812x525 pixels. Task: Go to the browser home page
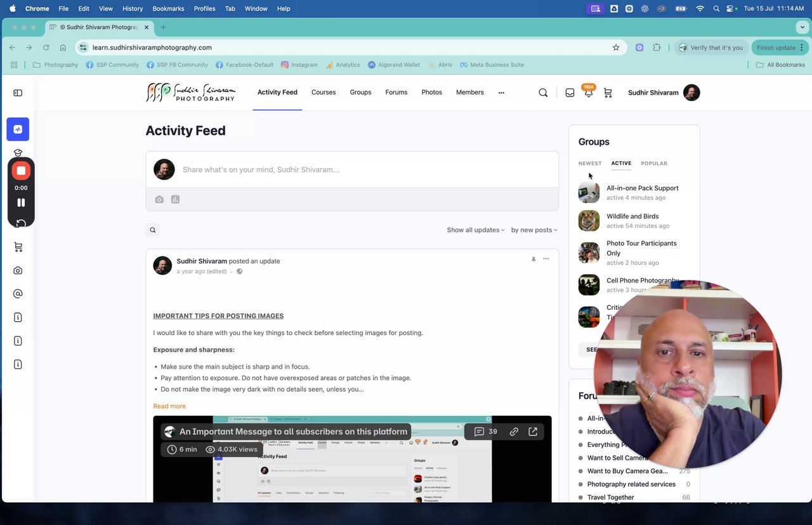tap(63, 48)
